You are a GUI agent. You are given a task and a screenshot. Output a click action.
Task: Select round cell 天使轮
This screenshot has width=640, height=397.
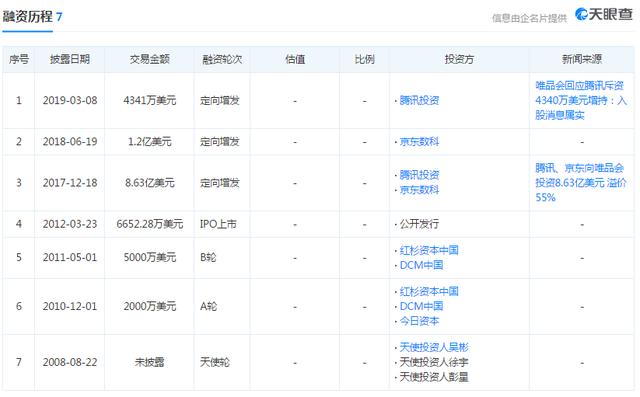coord(215,362)
